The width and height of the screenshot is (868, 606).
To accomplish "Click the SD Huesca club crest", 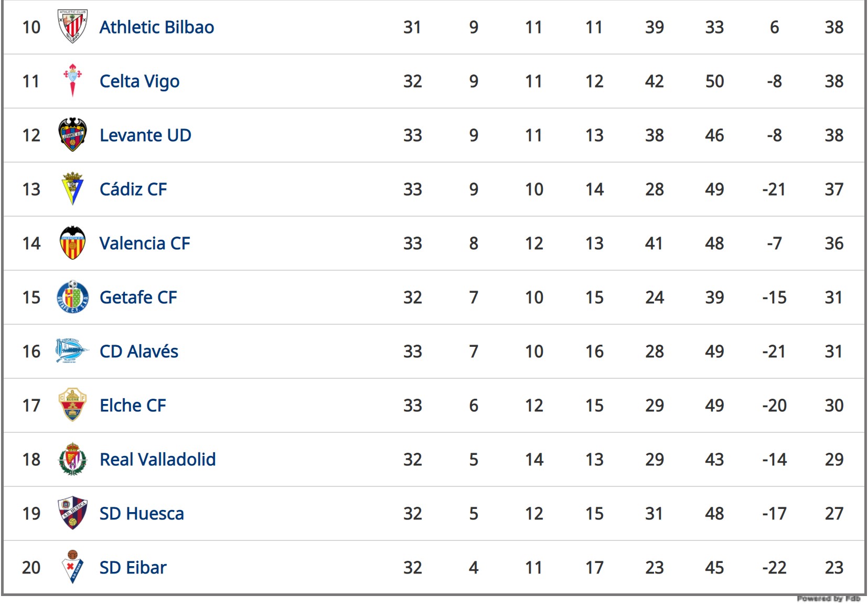I will [72, 513].
